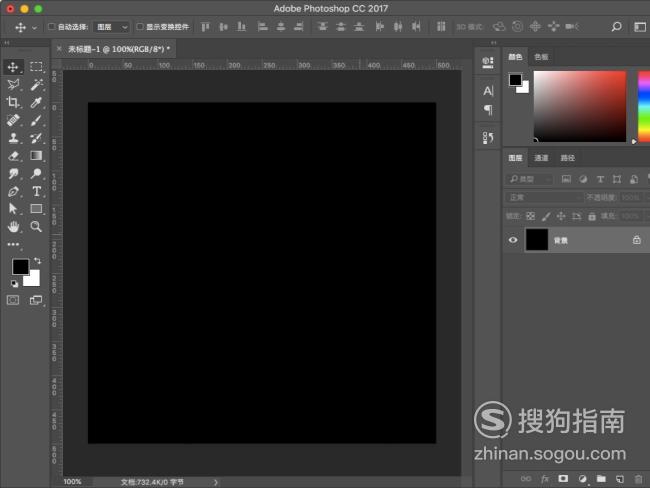Select the Dodge tool
650x488 pixels.
pyautogui.click(x=36, y=173)
